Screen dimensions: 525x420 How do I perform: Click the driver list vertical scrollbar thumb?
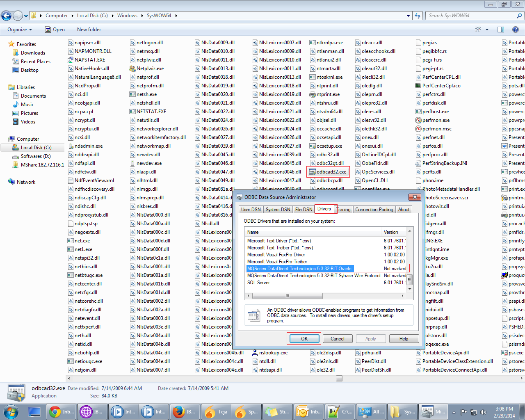click(x=409, y=279)
